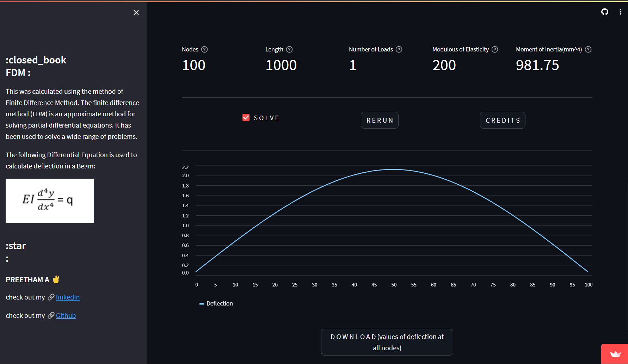This screenshot has height=364, width=628.
Task: Collapse the sidebar using the X control
Action: click(136, 12)
